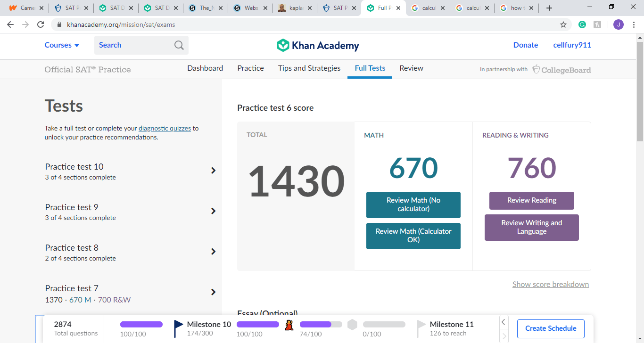The height and width of the screenshot is (343, 644).
Task: Go back using the browser back arrow
Action: (x=10, y=24)
